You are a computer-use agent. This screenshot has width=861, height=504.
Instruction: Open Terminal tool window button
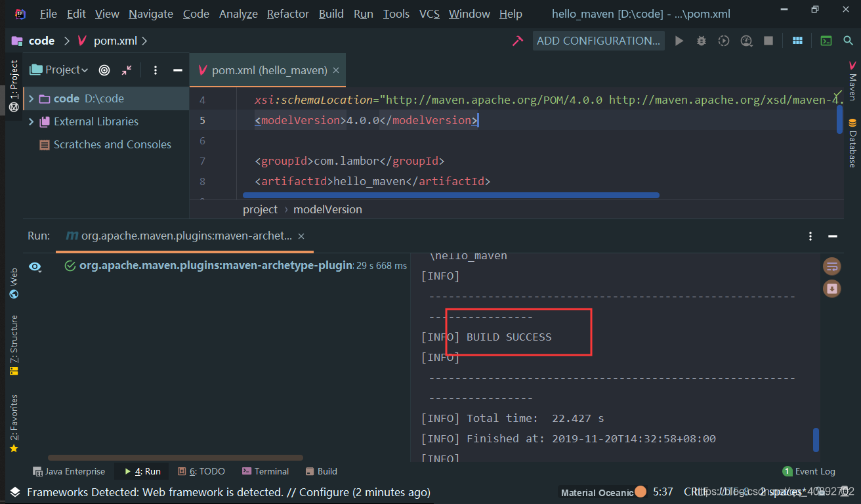pyautogui.click(x=265, y=471)
